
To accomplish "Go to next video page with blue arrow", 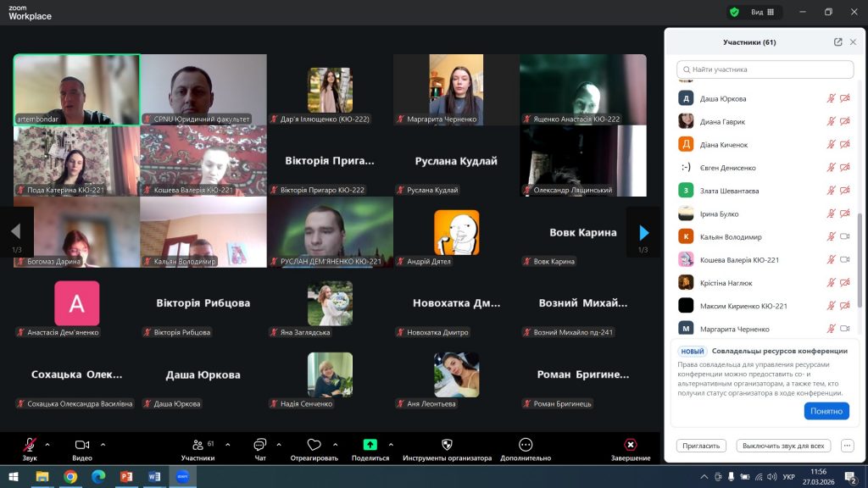I will click(643, 232).
